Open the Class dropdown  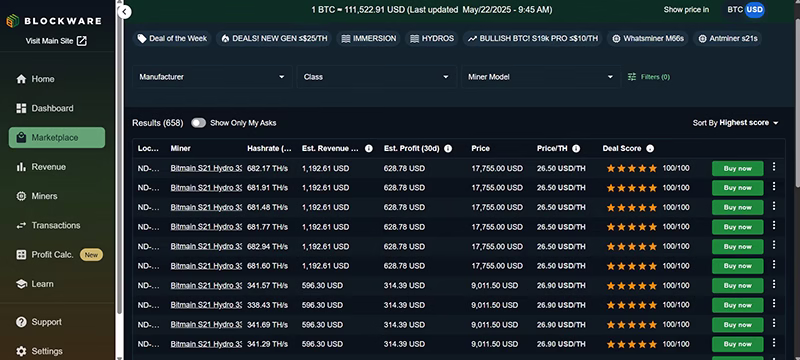(x=377, y=77)
